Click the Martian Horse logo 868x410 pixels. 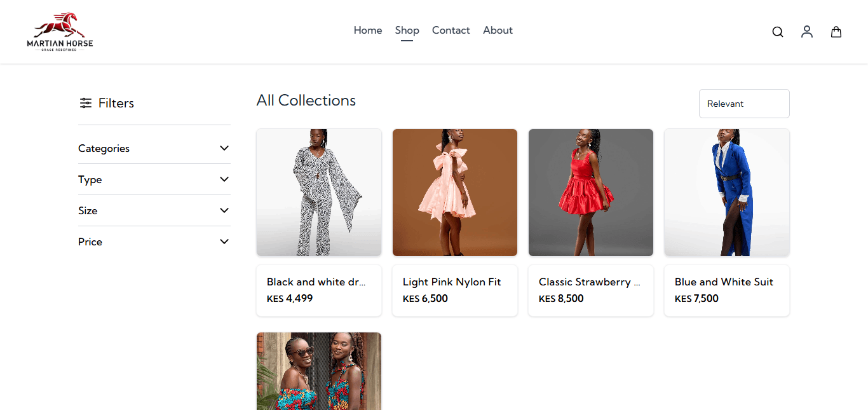[60, 32]
